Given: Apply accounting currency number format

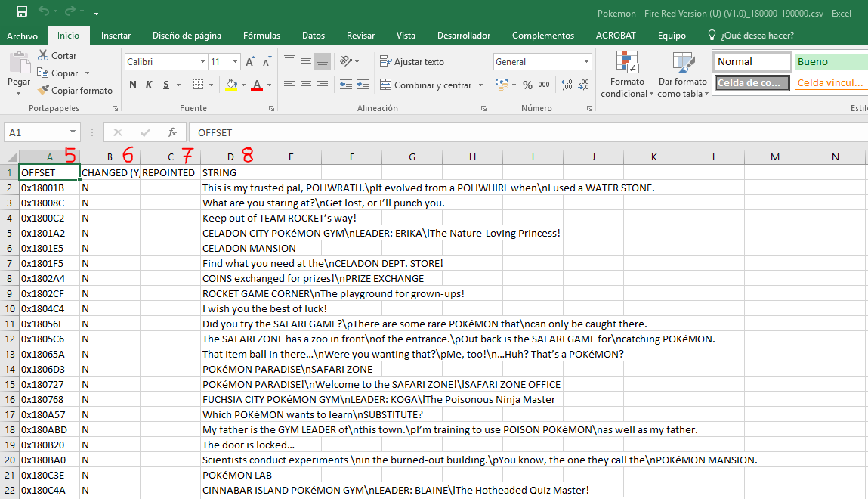Looking at the screenshot, I should click(x=502, y=85).
